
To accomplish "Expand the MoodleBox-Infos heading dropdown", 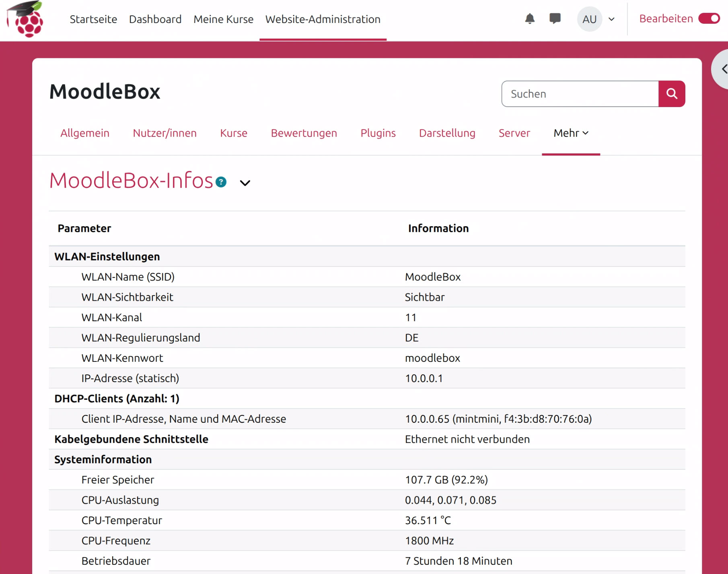I will (245, 183).
